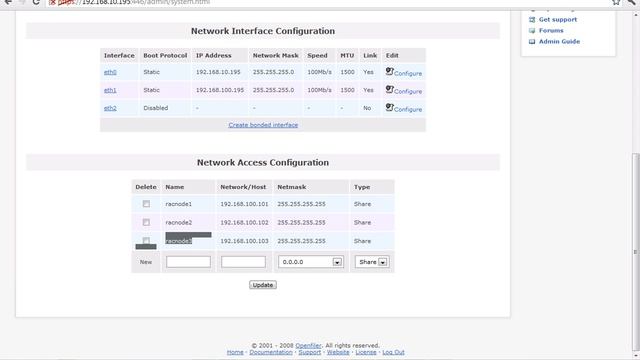This screenshot has width=640, height=360.
Task: Click the browser address bar
Action: point(327,2)
